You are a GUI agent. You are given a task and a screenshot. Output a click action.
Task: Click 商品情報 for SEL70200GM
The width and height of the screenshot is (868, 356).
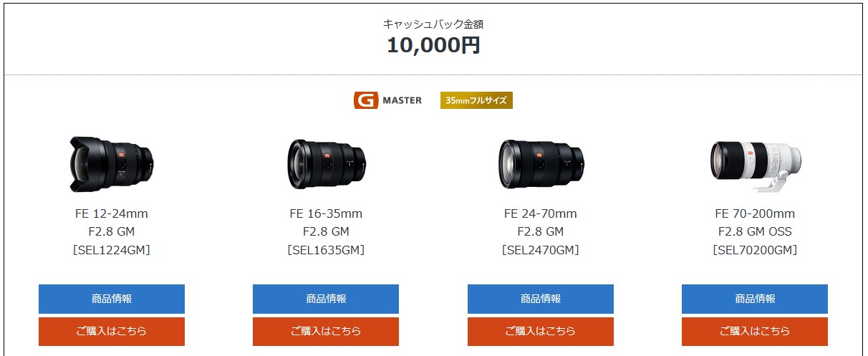(755, 299)
